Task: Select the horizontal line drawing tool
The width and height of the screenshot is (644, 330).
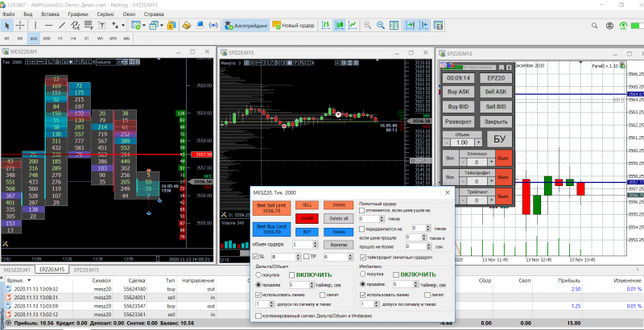Action: [48, 26]
